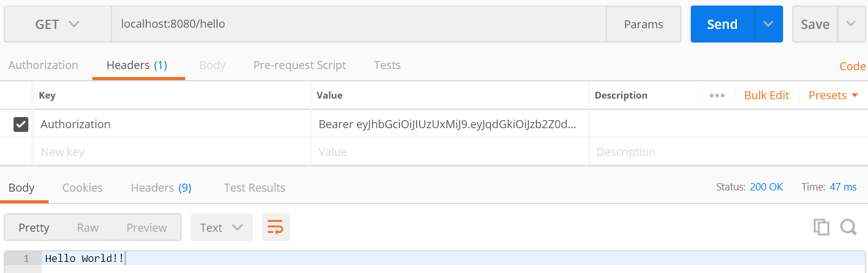View the response Headers (9) tab

point(161,188)
